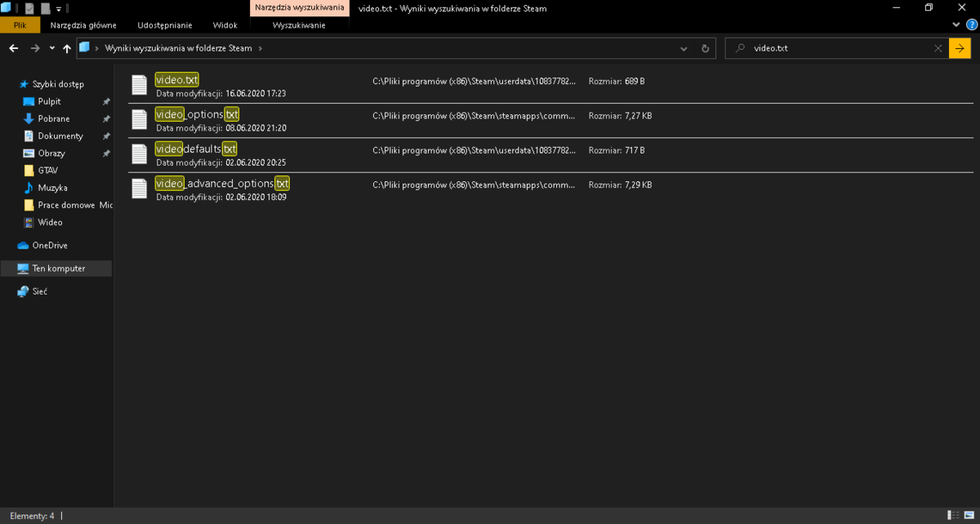The image size is (980, 524).
Task: Refresh the search results list
Action: (706, 48)
